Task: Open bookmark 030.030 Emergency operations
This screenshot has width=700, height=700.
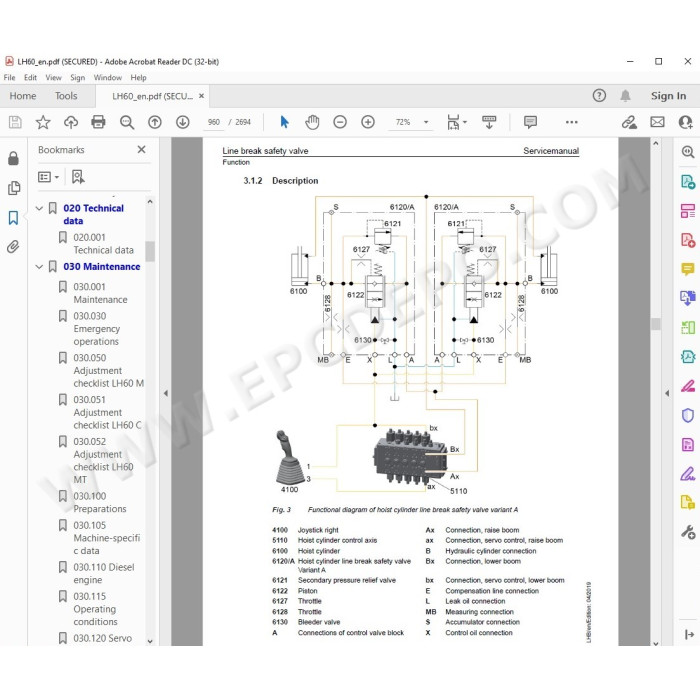Action: coord(96,329)
